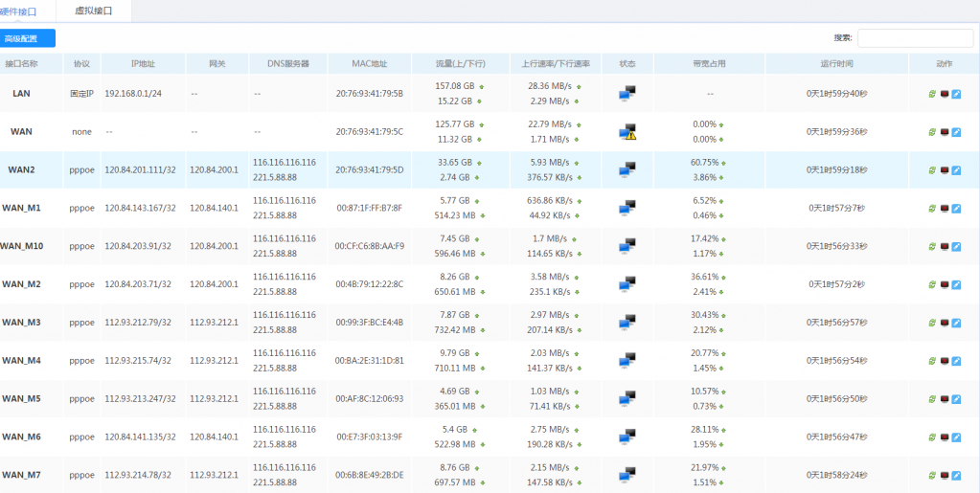Click the WAN warning status icon
Viewport: 980px width, 493px height.
click(x=627, y=132)
